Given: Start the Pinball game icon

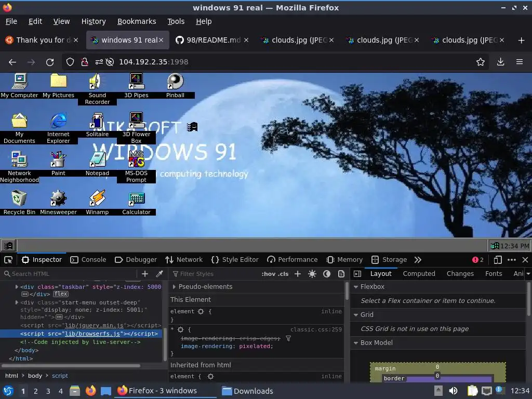Looking at the screenshot, I should point(175,86).
